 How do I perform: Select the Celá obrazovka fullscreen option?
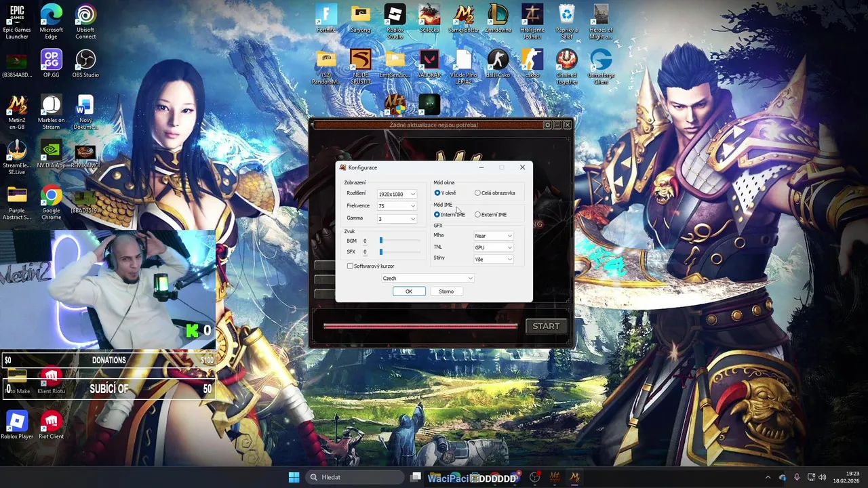495,193
